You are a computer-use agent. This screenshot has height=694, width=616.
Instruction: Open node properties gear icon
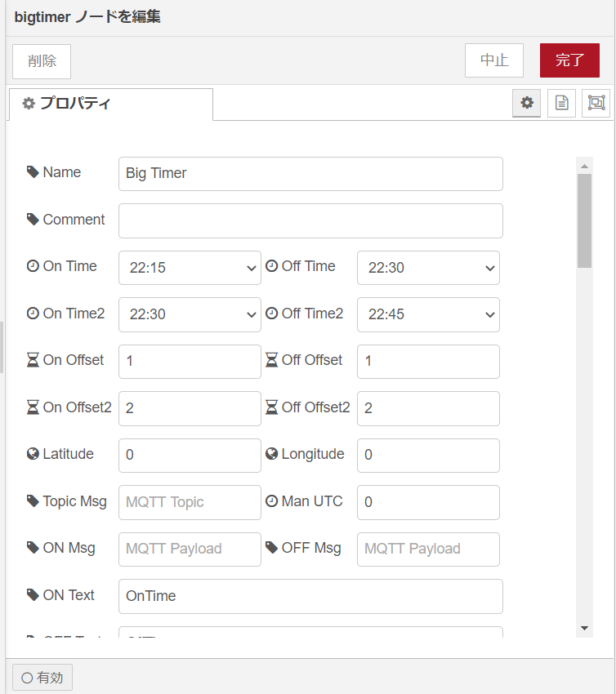[527, 103]
